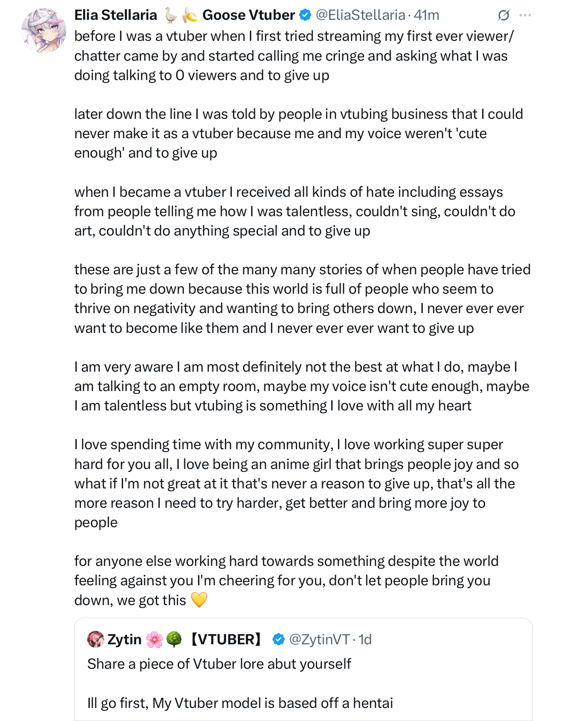The image size is (588, 721).
Task: Click the green tree emoji next to Zytin
Action: click(x=174, y=639)
